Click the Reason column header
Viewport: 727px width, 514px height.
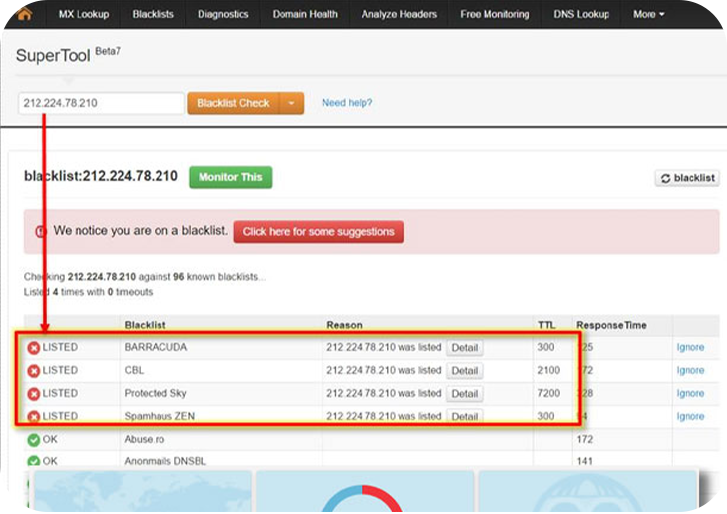pos(344,325)
